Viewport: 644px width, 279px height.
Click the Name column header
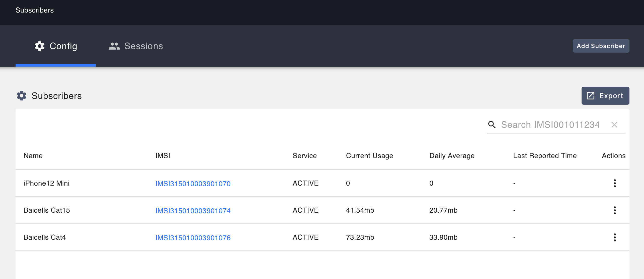tap(33, 156)
